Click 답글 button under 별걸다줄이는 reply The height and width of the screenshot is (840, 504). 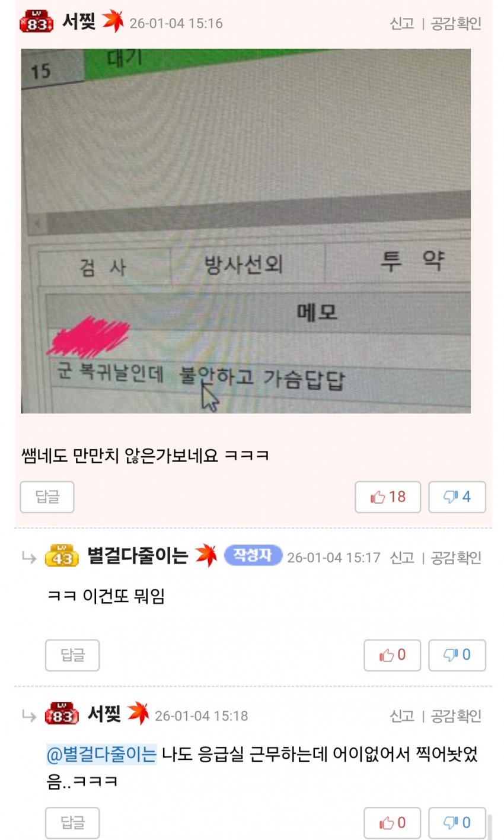click(x=72, y=655)
